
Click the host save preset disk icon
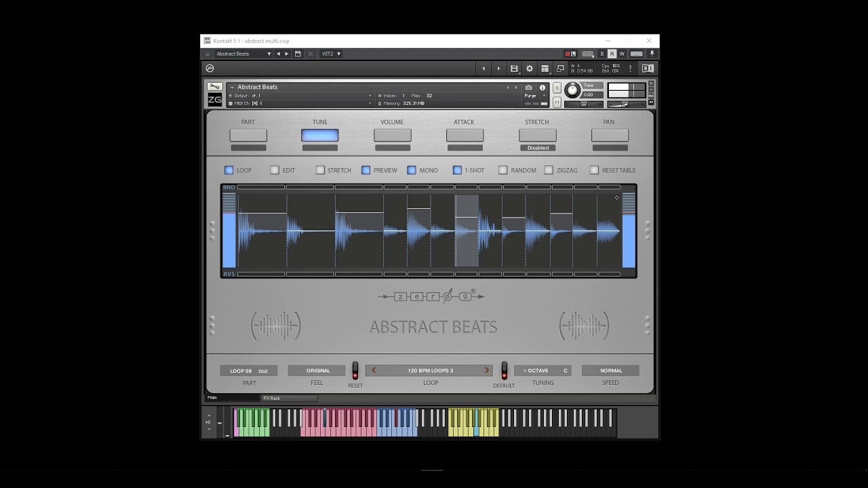298,54
